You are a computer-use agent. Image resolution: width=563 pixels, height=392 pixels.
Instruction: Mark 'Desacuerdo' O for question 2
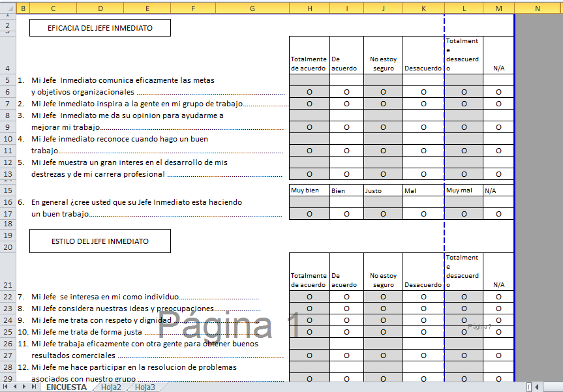(x=423, y=104)
